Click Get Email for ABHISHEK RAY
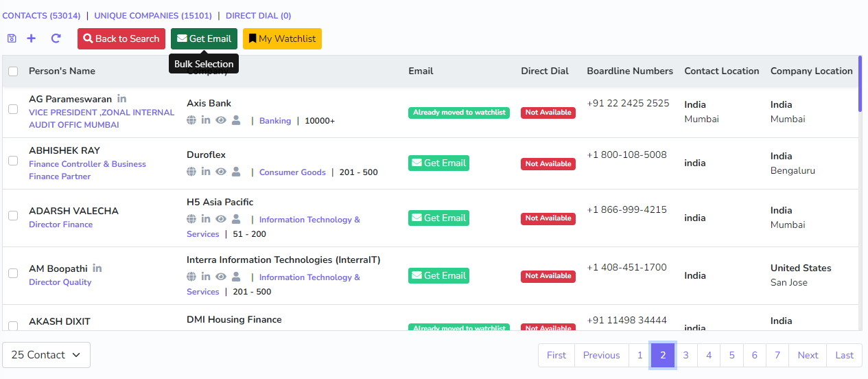868x379 pixels. (438, 163)
